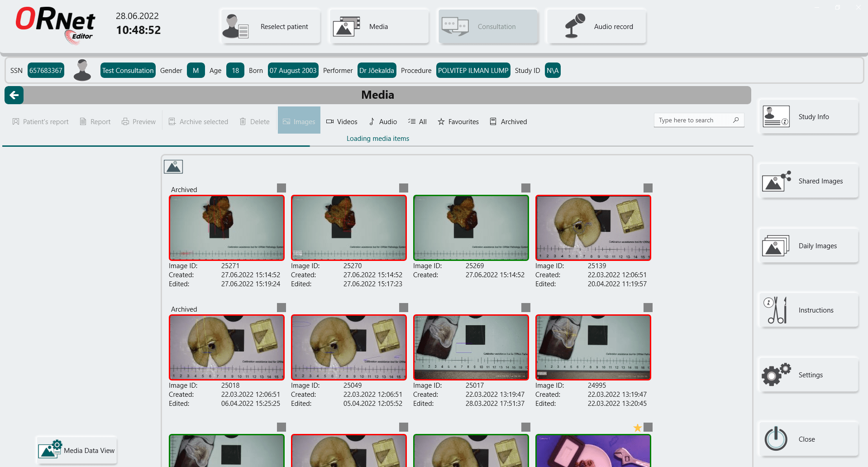Click the search magnifier icon
The width and height of the screenshot is (868, 467).
tap(736, 120)
